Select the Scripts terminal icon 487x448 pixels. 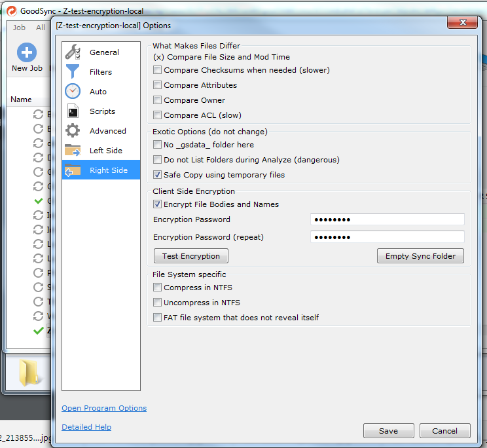73,111
